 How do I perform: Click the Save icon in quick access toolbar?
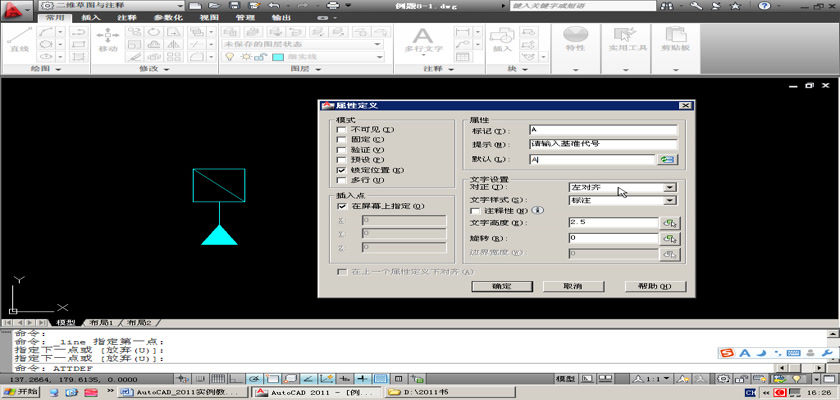click(x=234, y=5)
